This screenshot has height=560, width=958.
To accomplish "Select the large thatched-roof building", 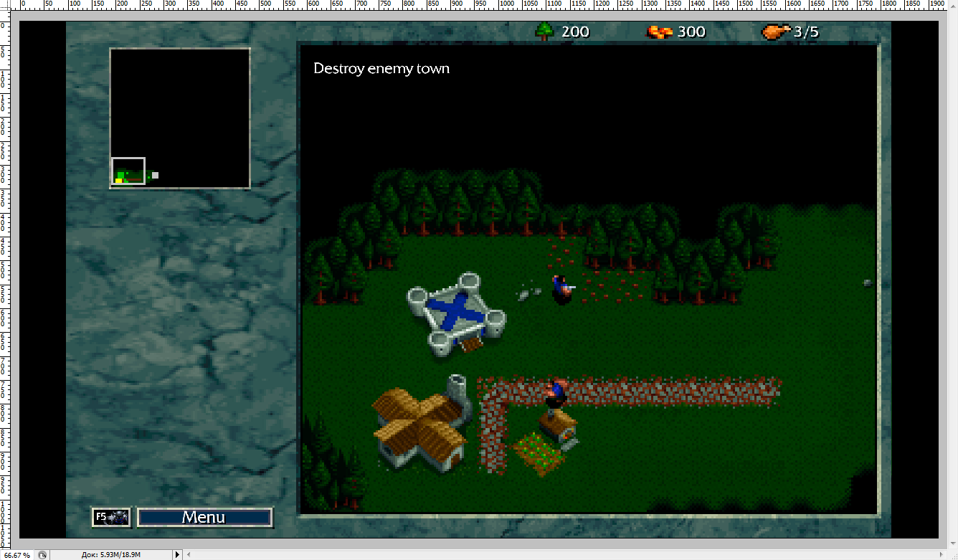I will (420, 423).
